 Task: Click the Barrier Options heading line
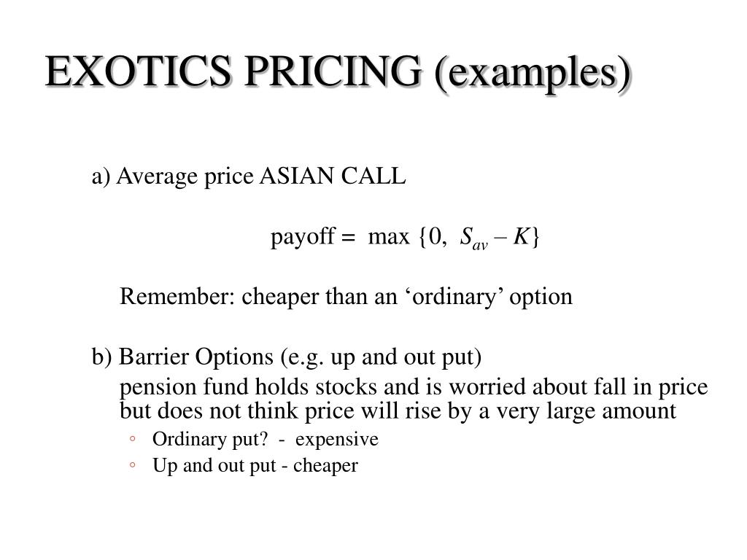pos(286,357)
